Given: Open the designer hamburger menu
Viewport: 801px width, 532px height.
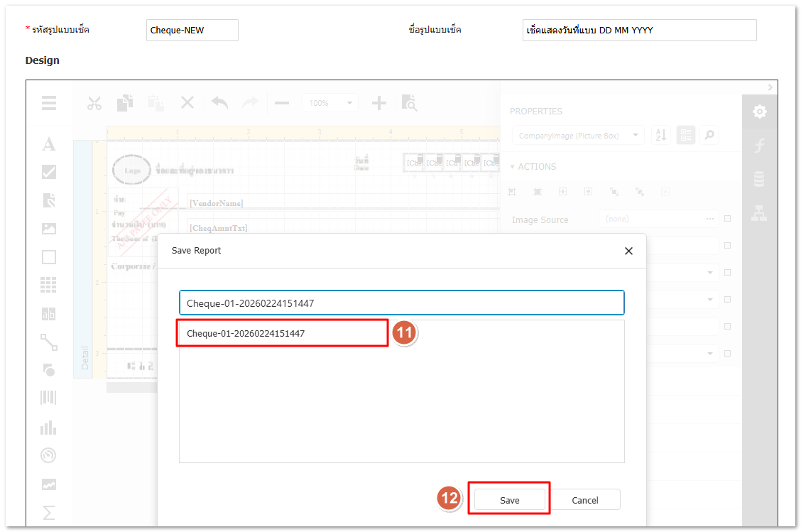Looking at the screenshot, I should 48,103.
